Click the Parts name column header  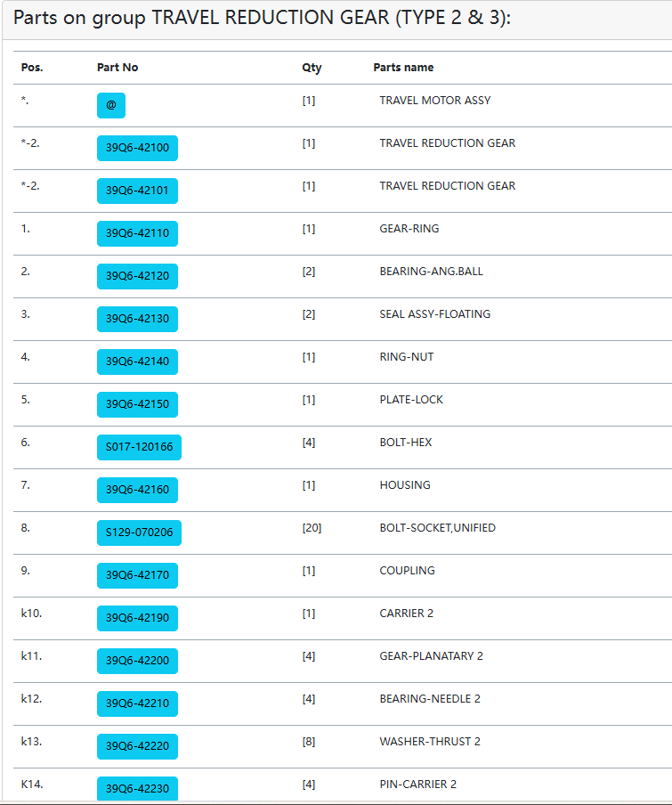click(x=403, y=68)
